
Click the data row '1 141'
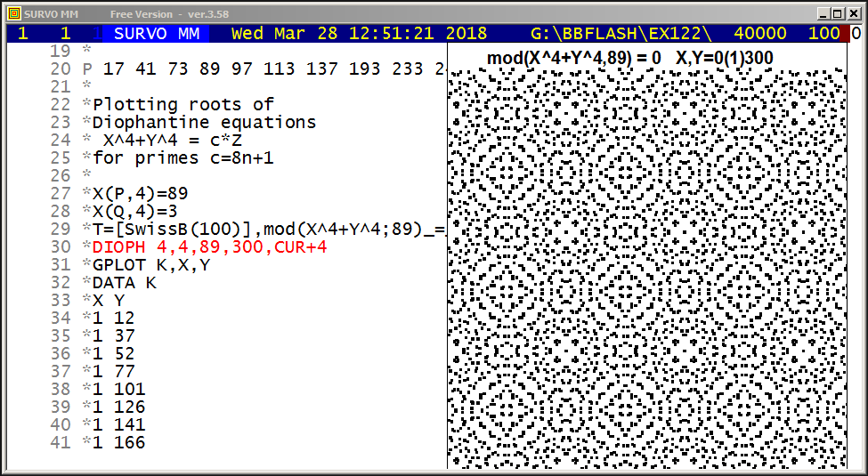tap(119, 424)
